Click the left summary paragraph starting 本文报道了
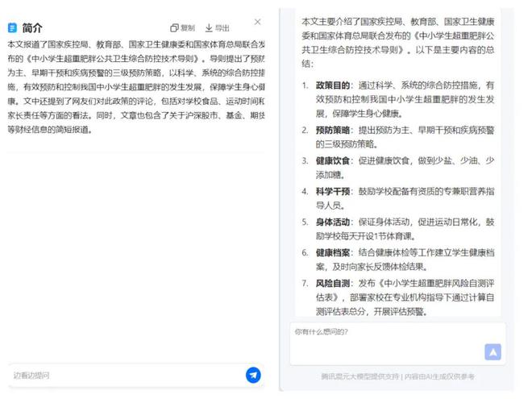532x399 pixels. click(136, 87)
